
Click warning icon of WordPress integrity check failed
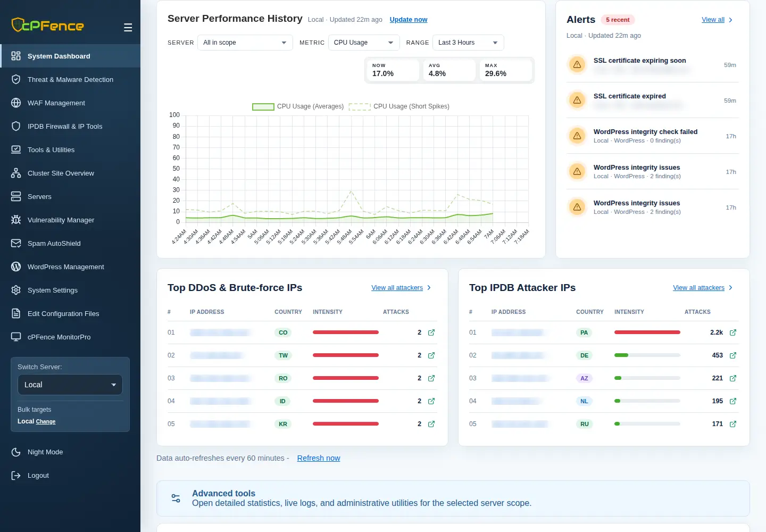click(577, 136)
